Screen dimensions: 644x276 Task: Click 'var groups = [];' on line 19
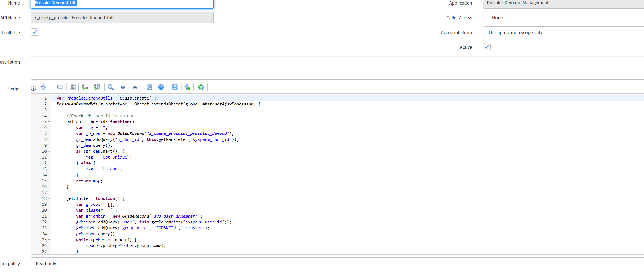[x=95, y=204]
